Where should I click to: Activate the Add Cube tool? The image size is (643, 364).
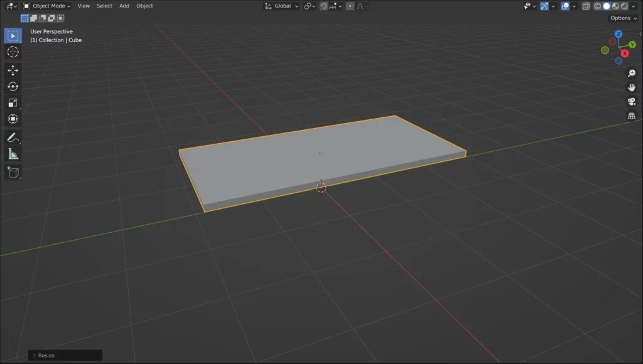pos(13,171)
